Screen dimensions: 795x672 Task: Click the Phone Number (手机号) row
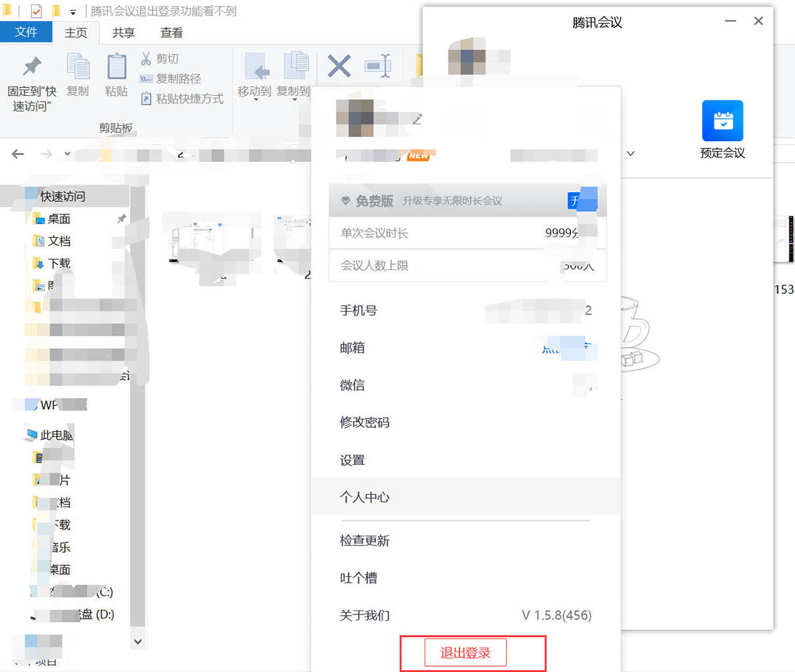pos(466,311)
